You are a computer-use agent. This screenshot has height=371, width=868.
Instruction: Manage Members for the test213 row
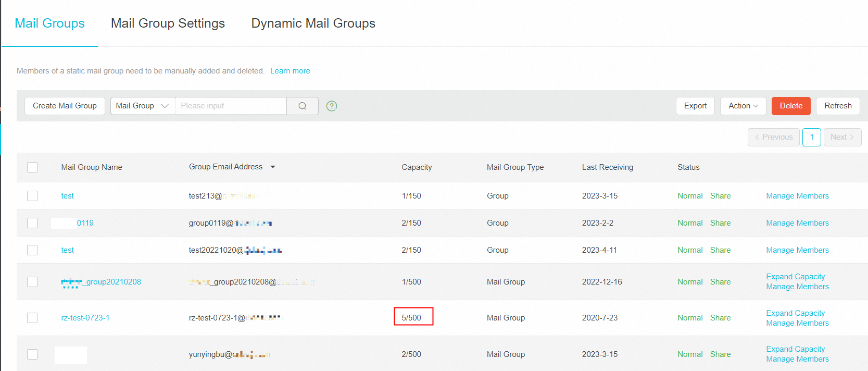(797, 196)
